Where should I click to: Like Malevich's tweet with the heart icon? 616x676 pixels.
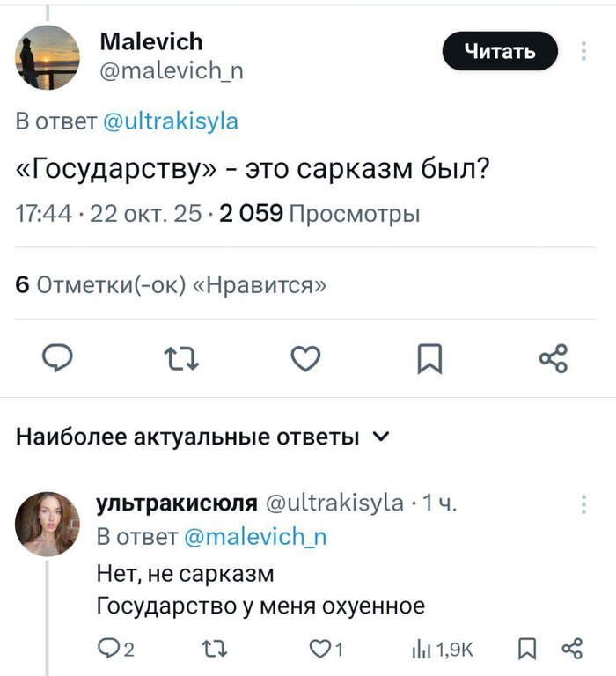[x=305, y=358]
